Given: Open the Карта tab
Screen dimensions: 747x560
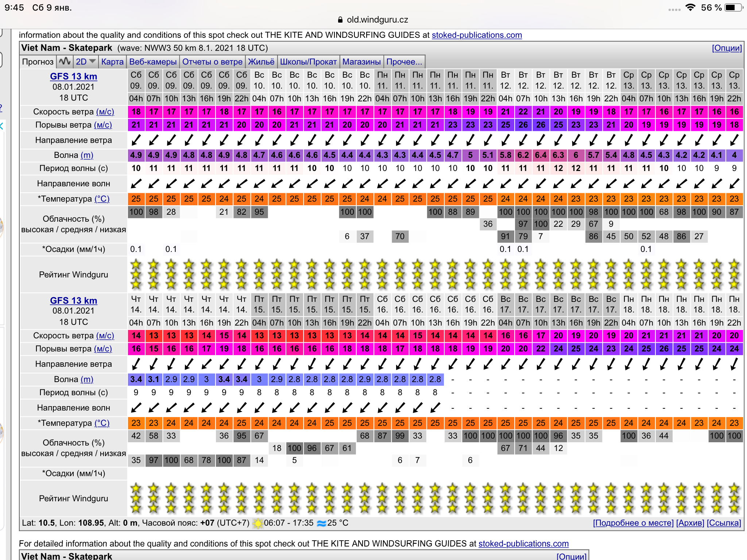Looking at the screenshot, I should tap(112, 62).
